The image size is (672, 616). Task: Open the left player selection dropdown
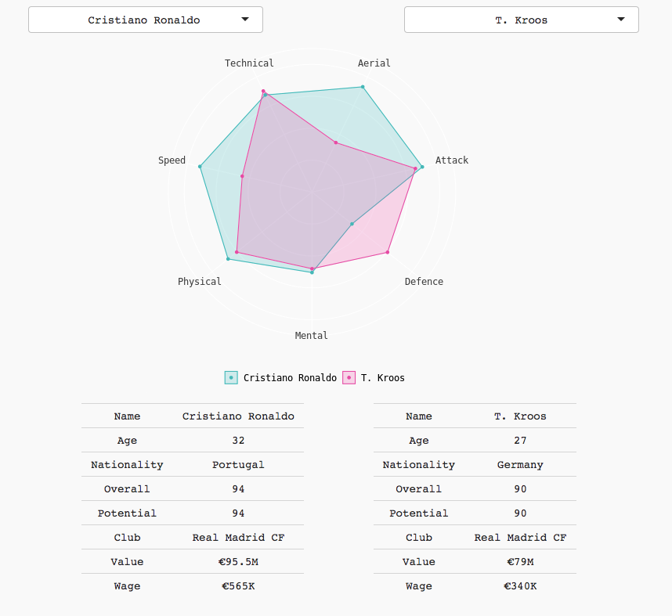pos(145,19)
